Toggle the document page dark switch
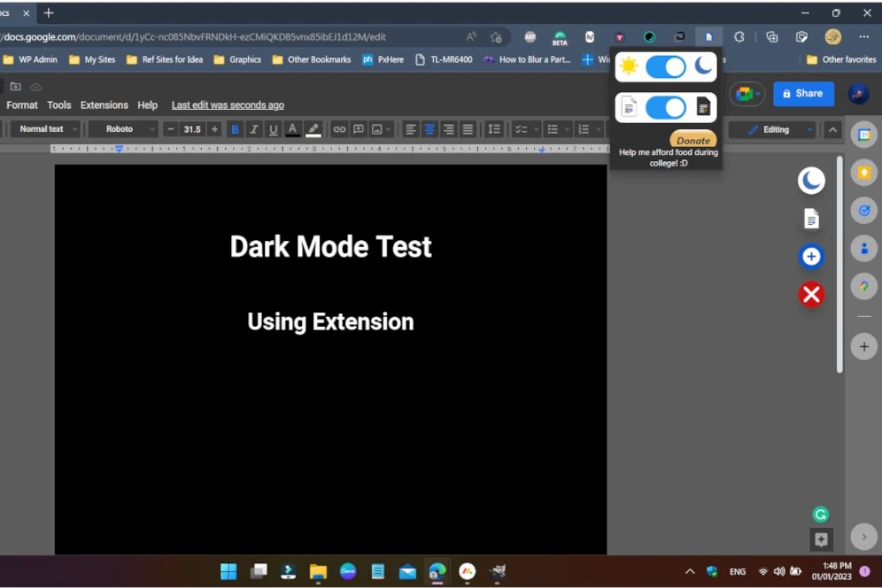Image resolution: width=882 pixels, height=588 pixels. pyautogui.click(x=666, y=107)
